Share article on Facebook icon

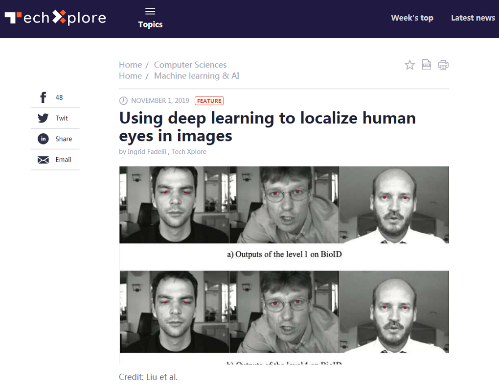pos(43,97)
